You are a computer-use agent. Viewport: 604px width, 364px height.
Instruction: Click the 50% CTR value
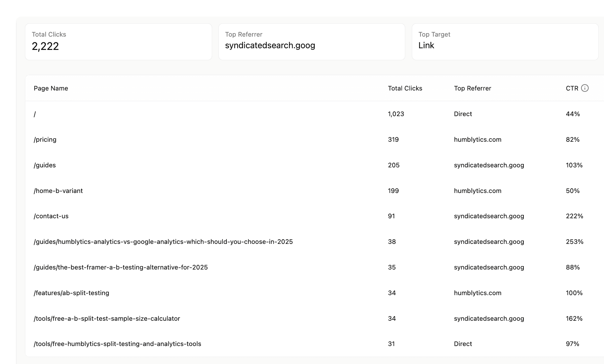573,191
